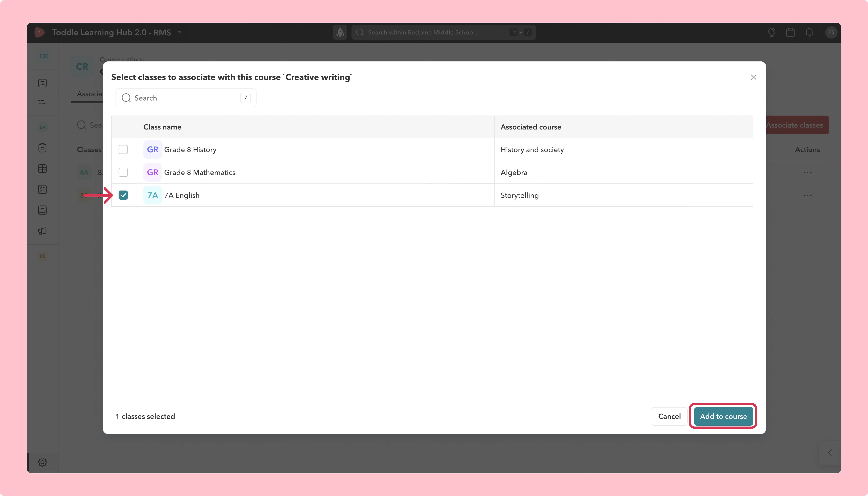Select the 'Grade 8 Mathematics' class name
This screenshot has height=496, width=868.
tap(200, 172)
